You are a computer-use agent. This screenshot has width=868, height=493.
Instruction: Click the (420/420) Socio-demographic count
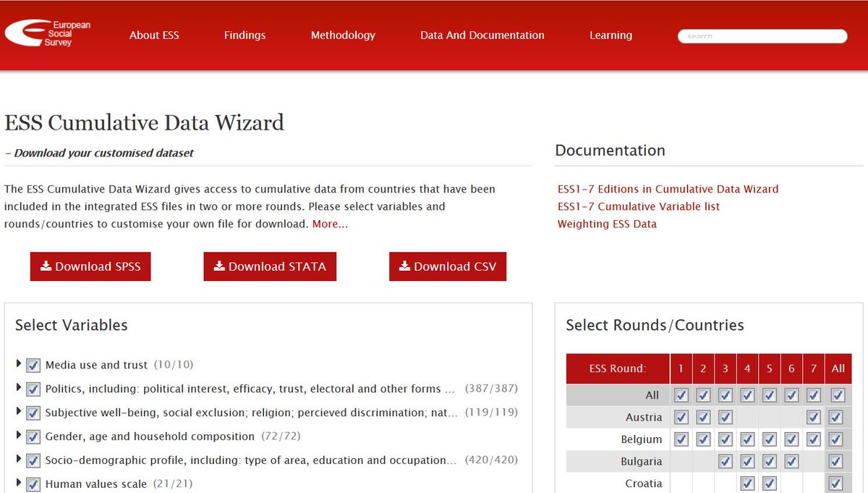click(491, 460)
